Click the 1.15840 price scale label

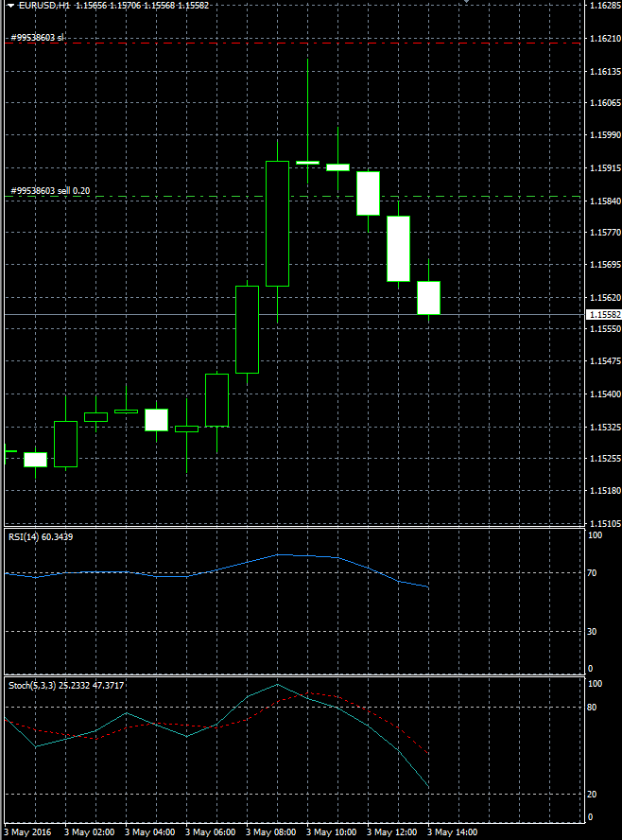605,201
